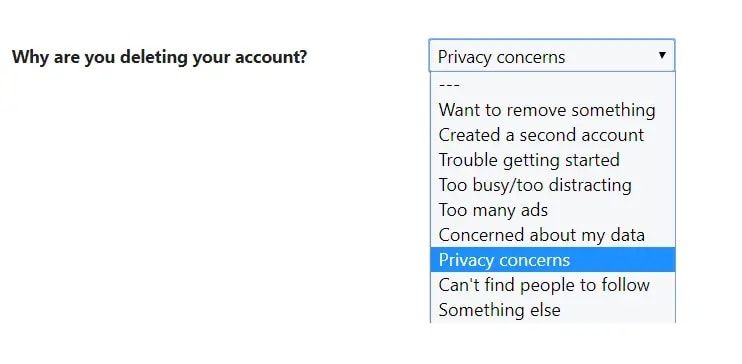
Task: Pick the distraction-related deletion reason
Action: tap(553, 185)
